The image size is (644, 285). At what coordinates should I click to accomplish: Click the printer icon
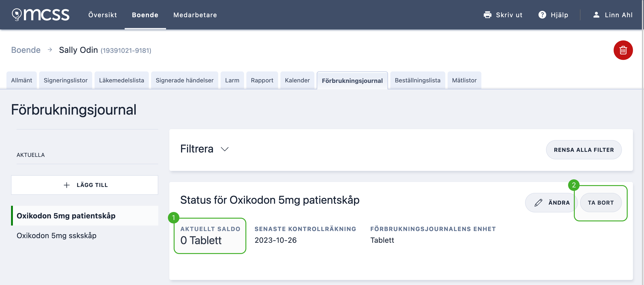coord(487,15)
